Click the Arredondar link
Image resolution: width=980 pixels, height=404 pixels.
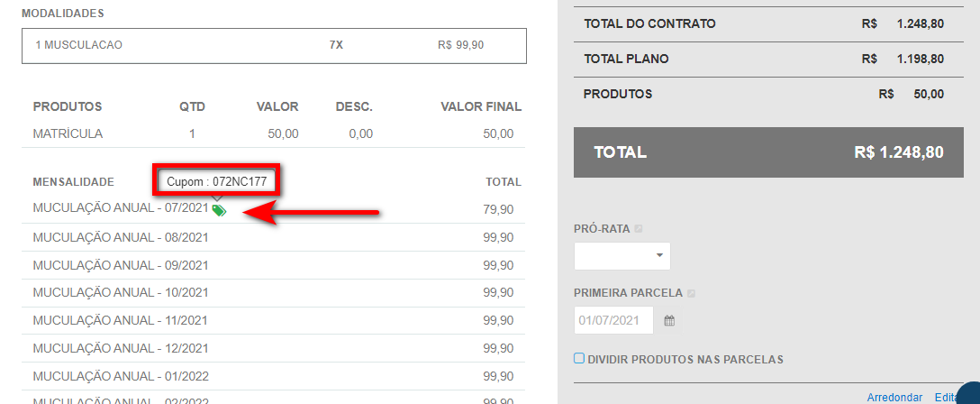pyautogui.click(x=894, y=398)
